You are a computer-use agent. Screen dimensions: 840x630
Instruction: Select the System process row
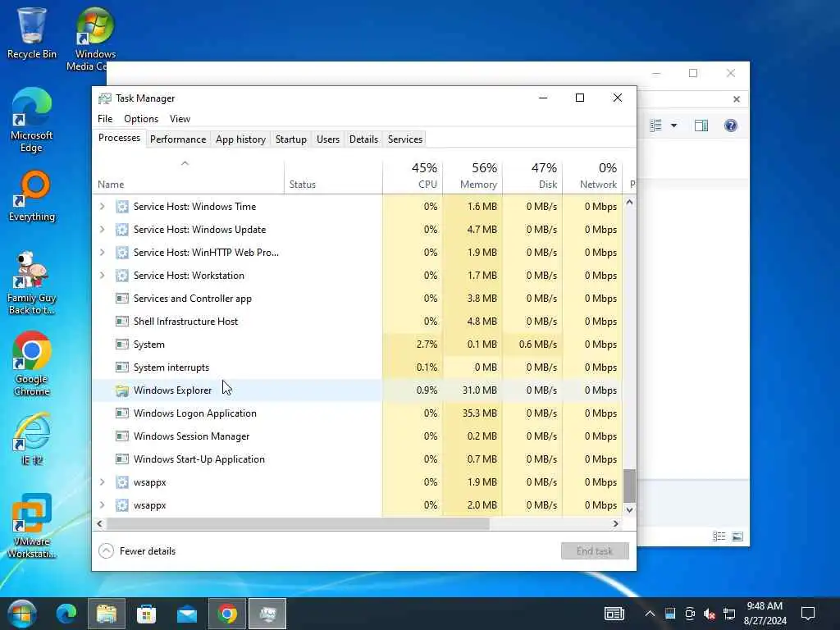tap(358, 345)
